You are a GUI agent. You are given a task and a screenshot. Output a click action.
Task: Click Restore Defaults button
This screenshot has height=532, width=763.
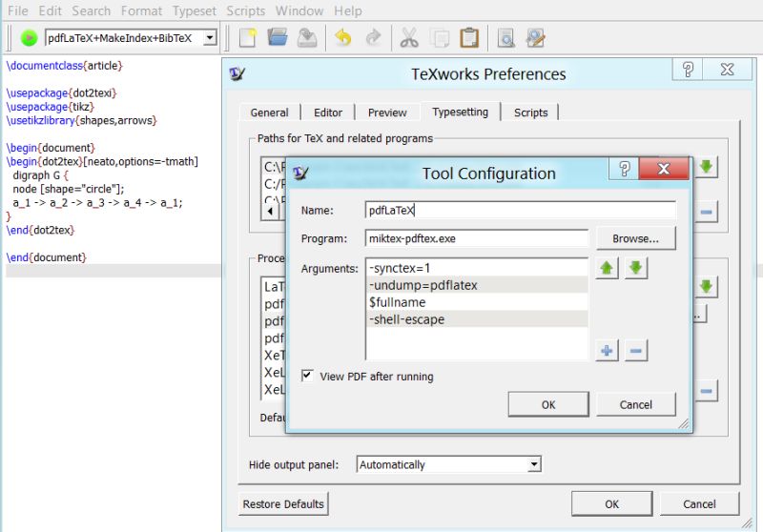[283, 503]
